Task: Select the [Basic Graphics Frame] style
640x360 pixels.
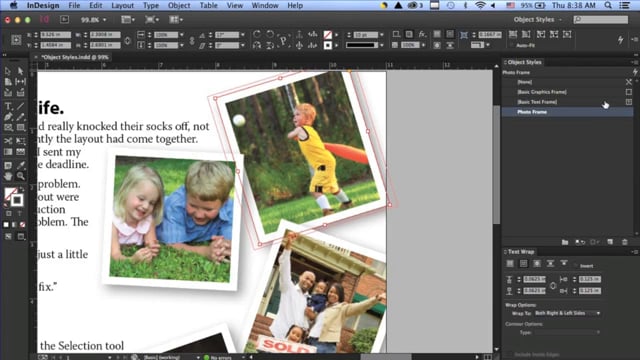Action: (x=567, y=92)
